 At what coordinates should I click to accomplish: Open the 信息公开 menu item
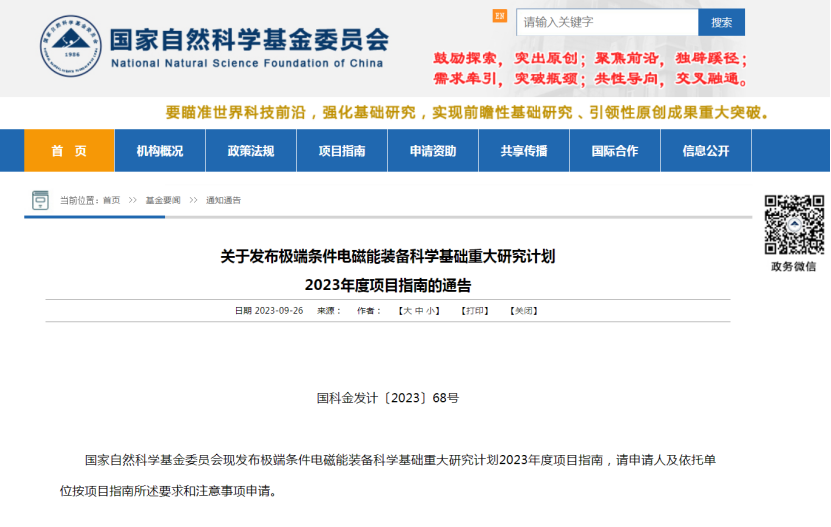coord(706,151)
